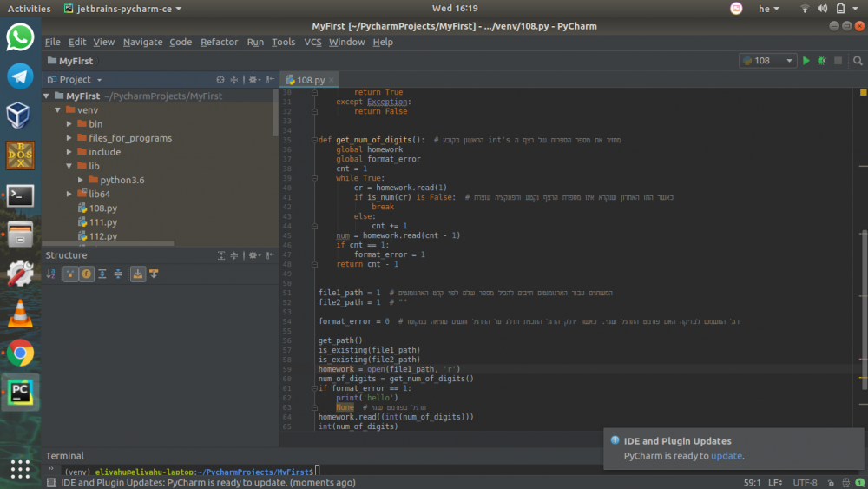Screen dimensions: 868x489
Task: Run the 108 configuration with green play button
Action: pyautogui.click(x=806, y=61)
